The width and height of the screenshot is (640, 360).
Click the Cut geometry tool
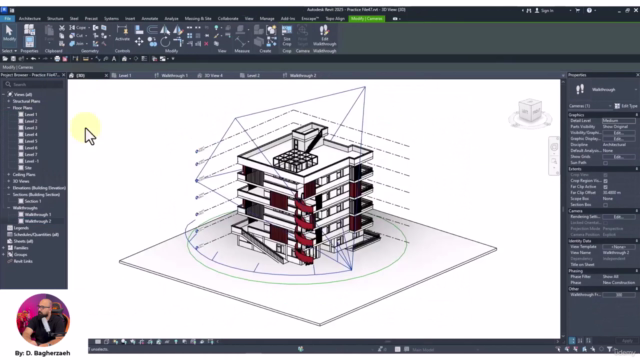pyautogui.click(x=77, y=36)
